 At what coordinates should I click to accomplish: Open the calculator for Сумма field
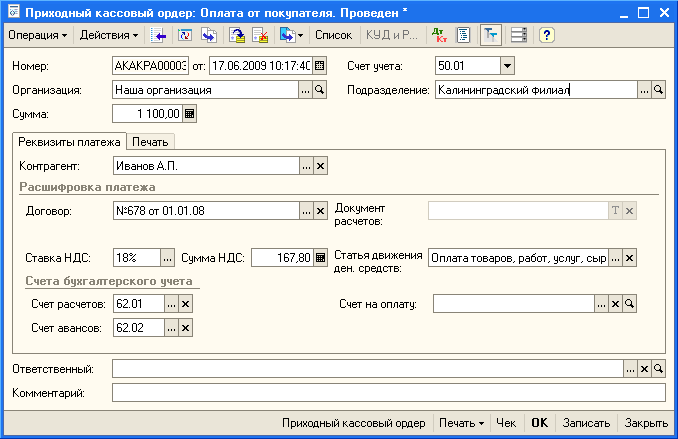click(x=189, y=114)
